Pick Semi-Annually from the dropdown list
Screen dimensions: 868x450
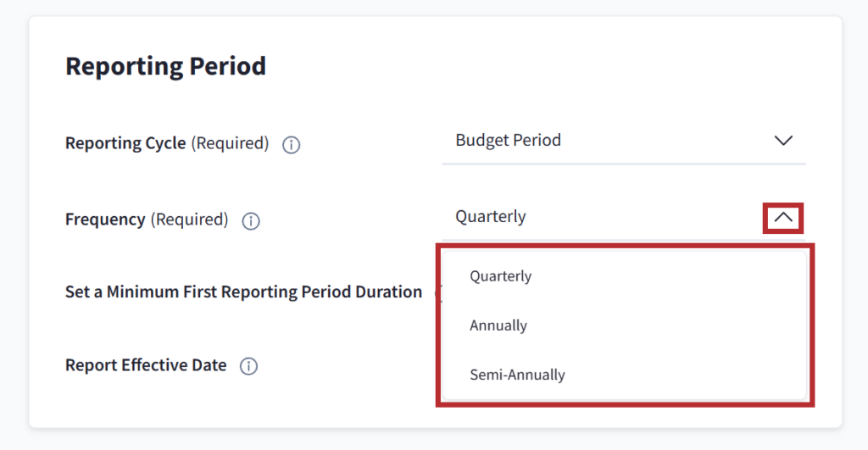click(517, 375)
